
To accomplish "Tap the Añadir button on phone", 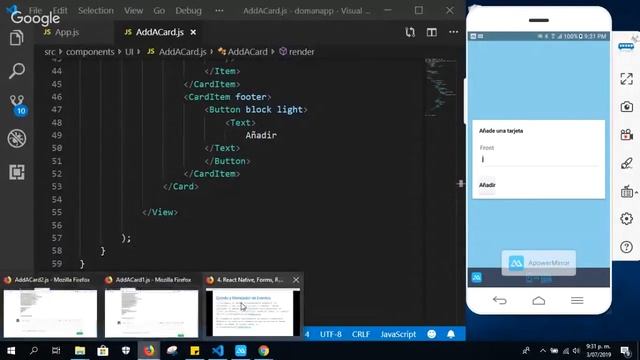I will pyautogui.click(x=487, y=185).
